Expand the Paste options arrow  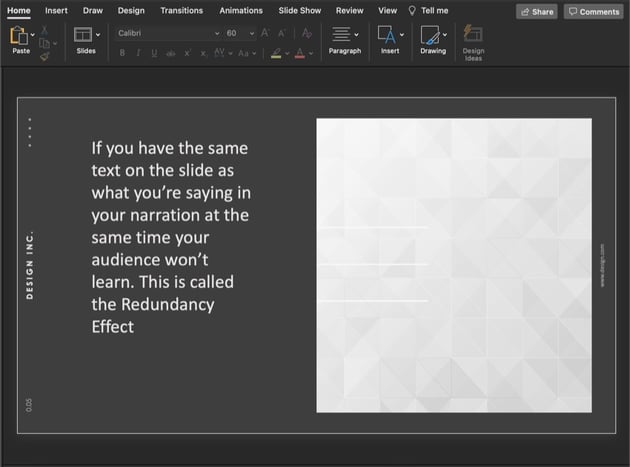(33, 34)
